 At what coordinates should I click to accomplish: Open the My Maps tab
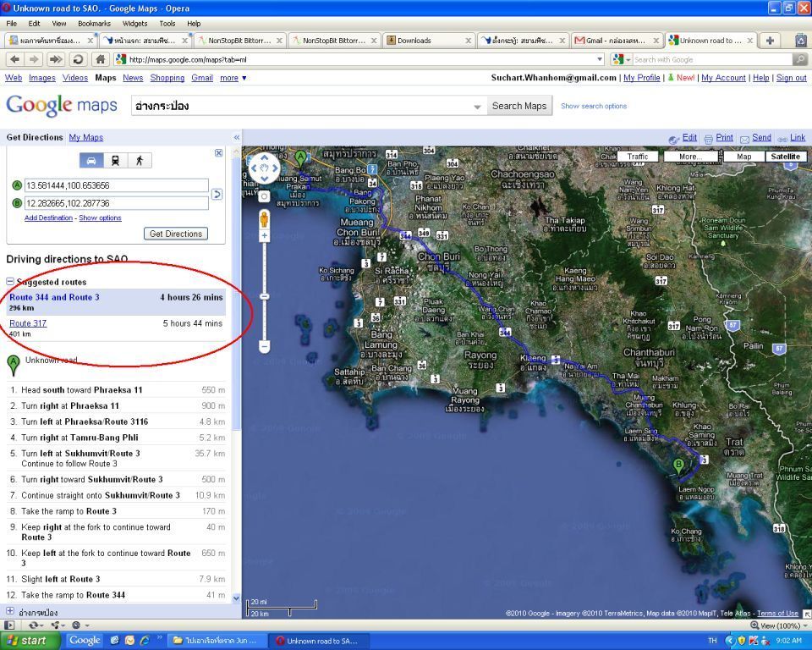[86, 137]
